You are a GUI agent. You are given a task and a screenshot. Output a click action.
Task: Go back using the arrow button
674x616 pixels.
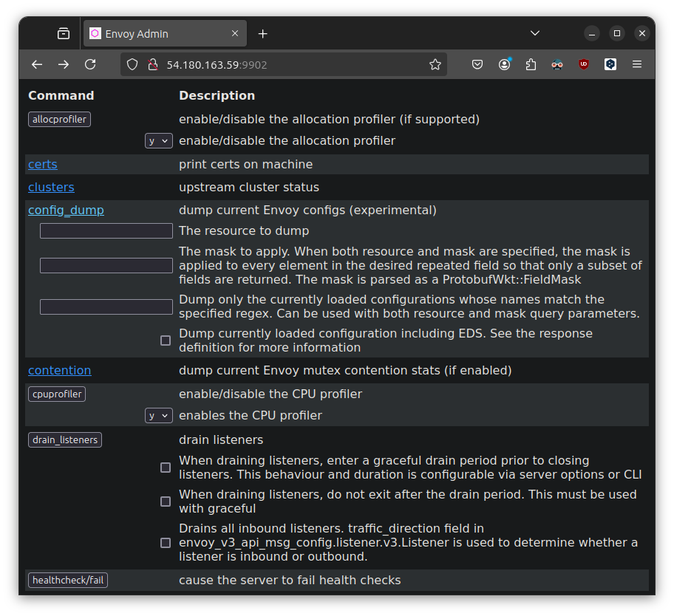point(37,64)
